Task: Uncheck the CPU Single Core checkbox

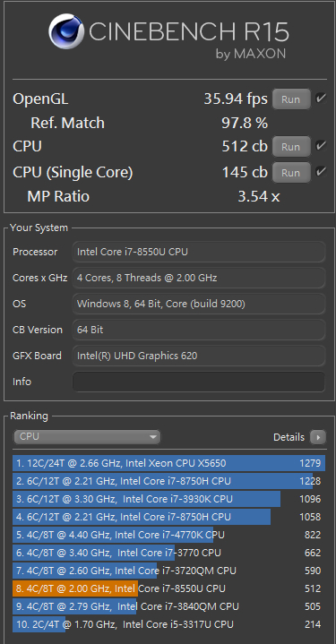Action: pyautogui.click(x=321, y=172)
